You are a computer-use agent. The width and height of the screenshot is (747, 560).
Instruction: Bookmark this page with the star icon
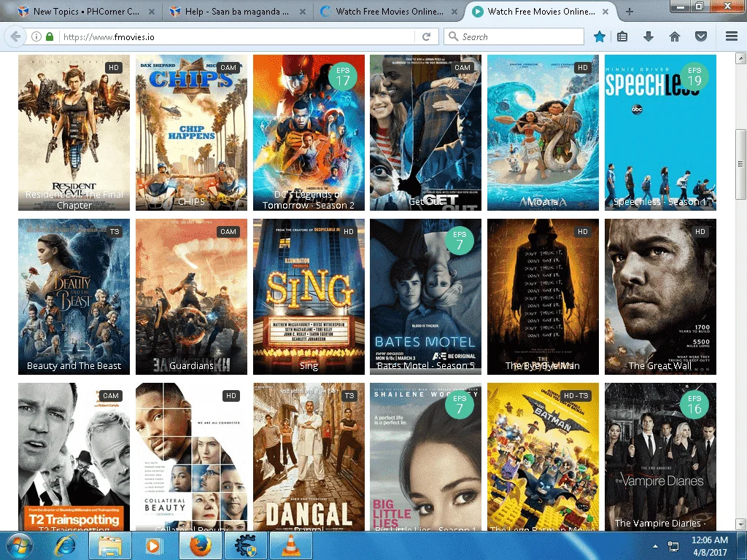[x=600, y=36]
